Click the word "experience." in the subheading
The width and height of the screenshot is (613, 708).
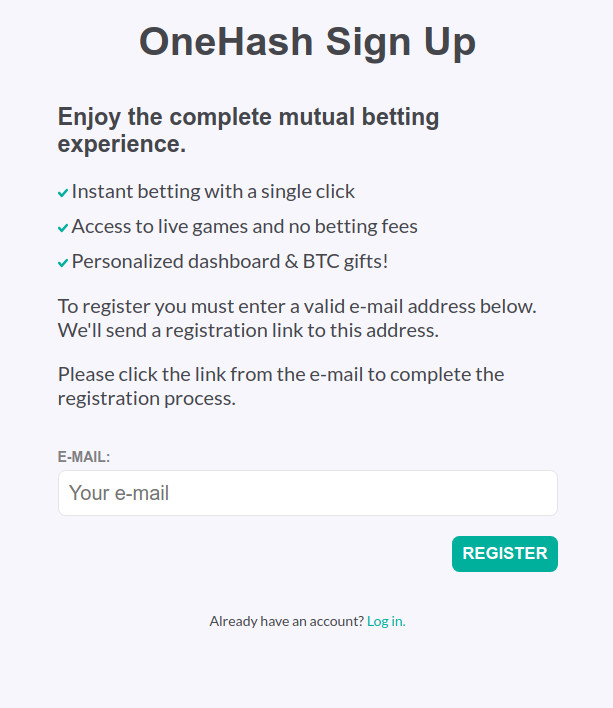pyautogui.click(x=121, y=144)
